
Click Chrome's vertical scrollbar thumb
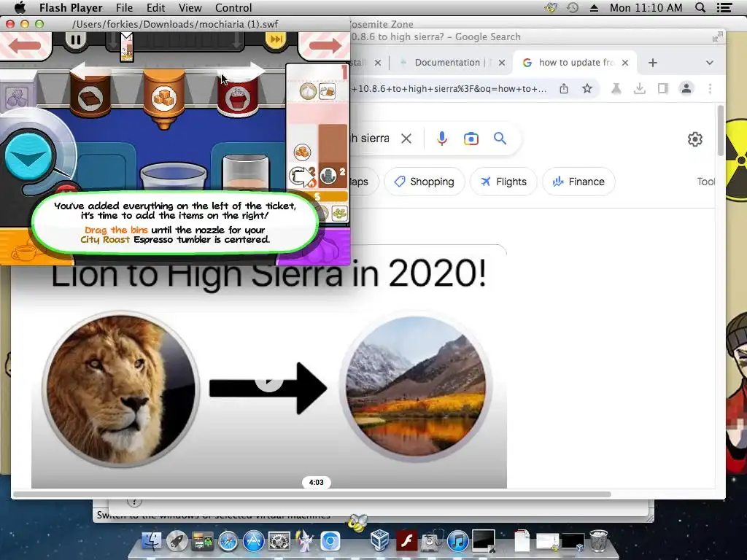pyautogui.click(x=720, y=131)
